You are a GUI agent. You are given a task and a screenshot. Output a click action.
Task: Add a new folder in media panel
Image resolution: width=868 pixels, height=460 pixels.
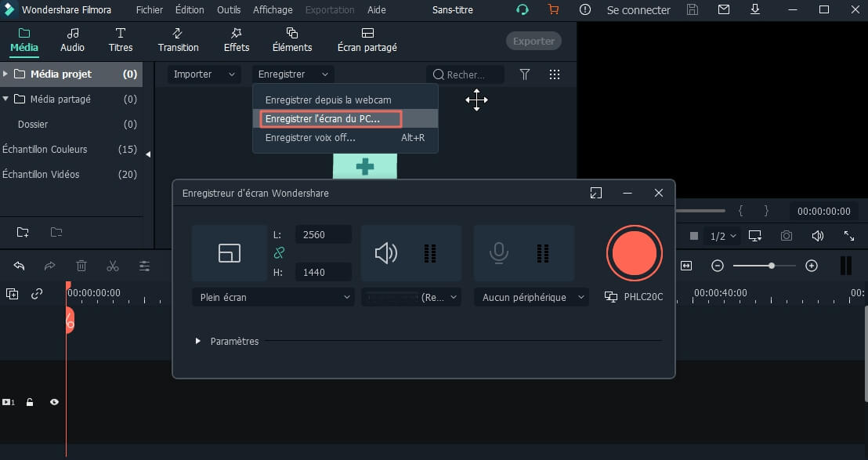click(x=23, y=232)
